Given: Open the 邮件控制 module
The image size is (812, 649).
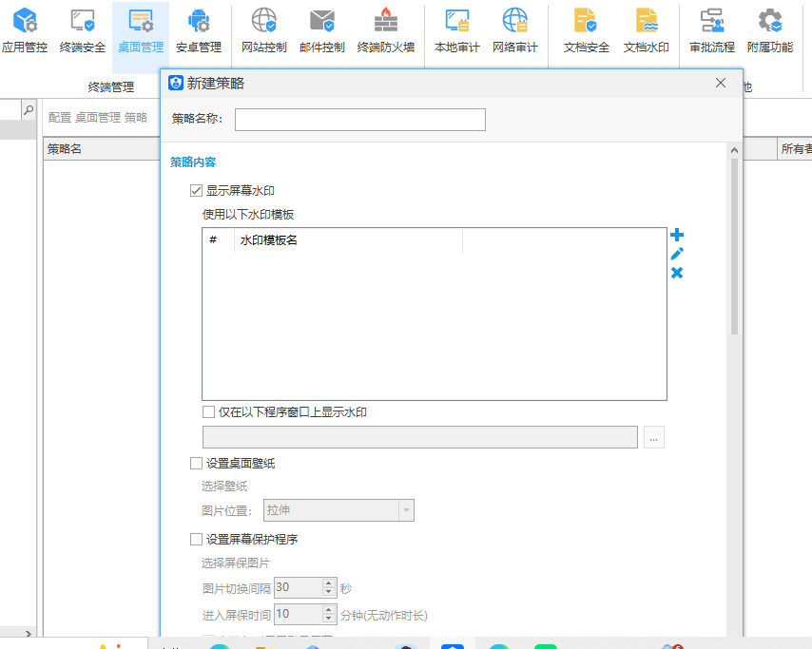Looking at the screenshot, I should 321,29.
